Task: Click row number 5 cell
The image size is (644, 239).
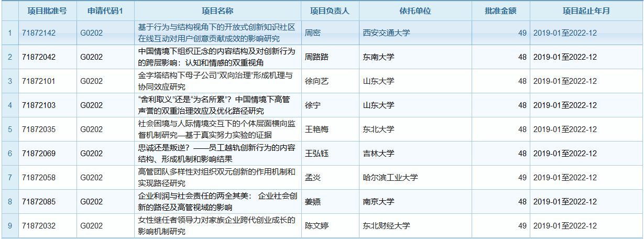Action: click(x=9, y=129)
